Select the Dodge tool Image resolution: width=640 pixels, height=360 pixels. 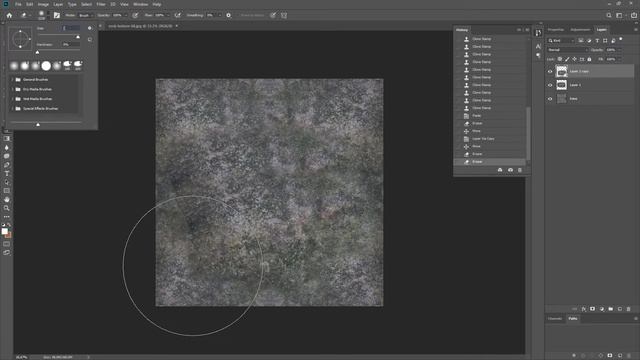click(7, 156)
